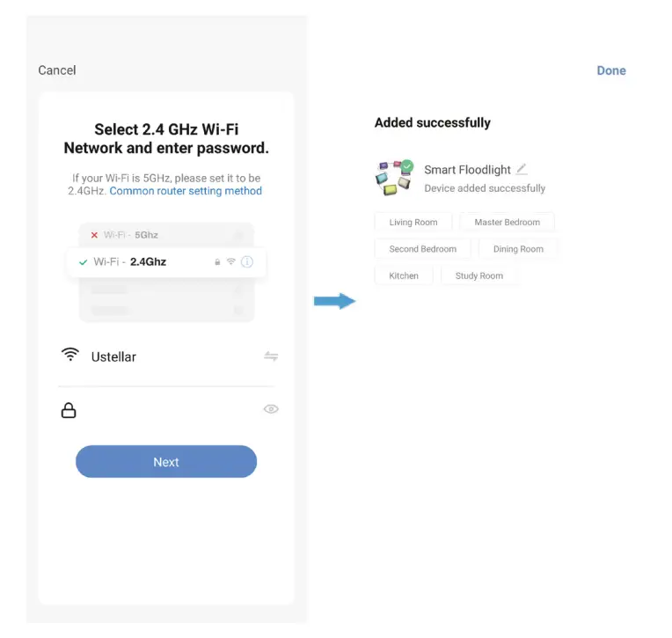The height and width of the screenshot is (638, 672).
Task: Click the Smart Floodlight device icon
Action: 393,178
